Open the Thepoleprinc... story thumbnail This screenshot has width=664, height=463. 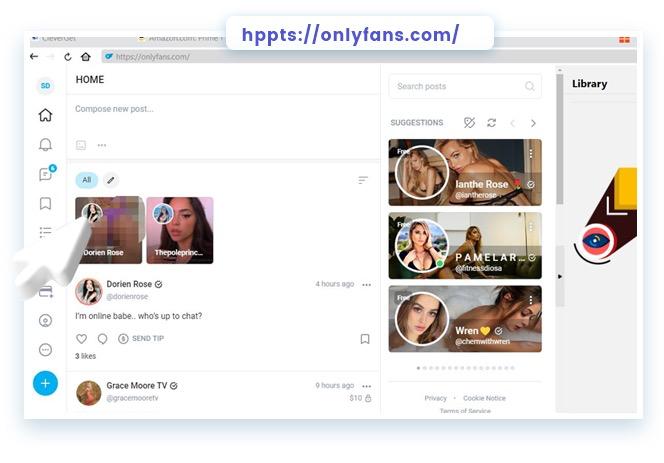180,230
